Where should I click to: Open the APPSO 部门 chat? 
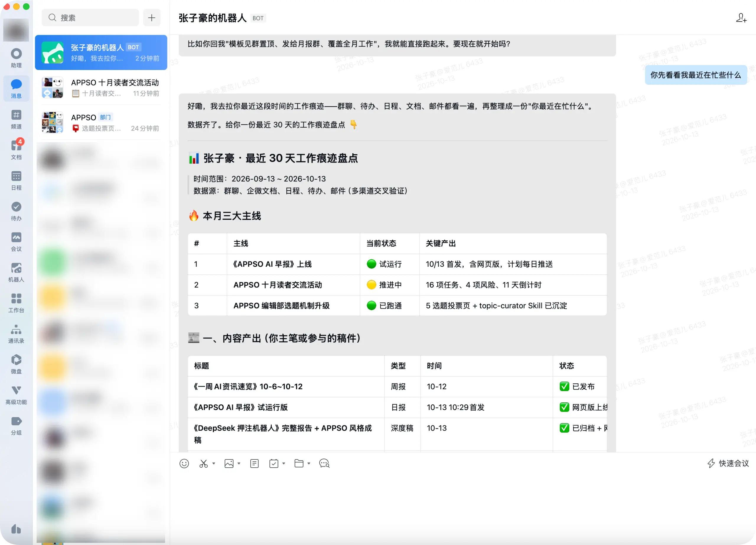101,122
